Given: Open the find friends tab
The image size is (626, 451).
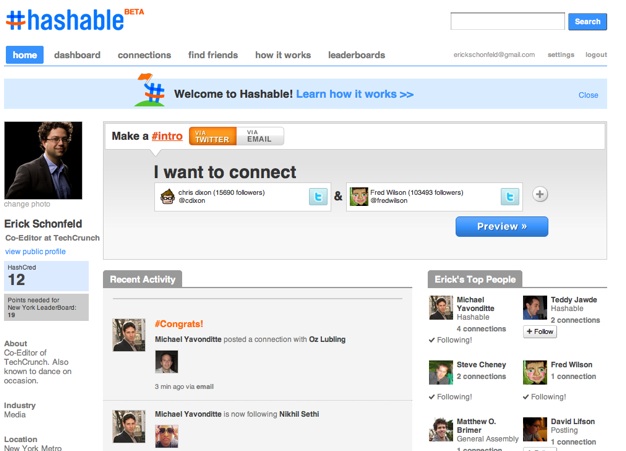Looking at the screenshot, I should pos(213,55).
